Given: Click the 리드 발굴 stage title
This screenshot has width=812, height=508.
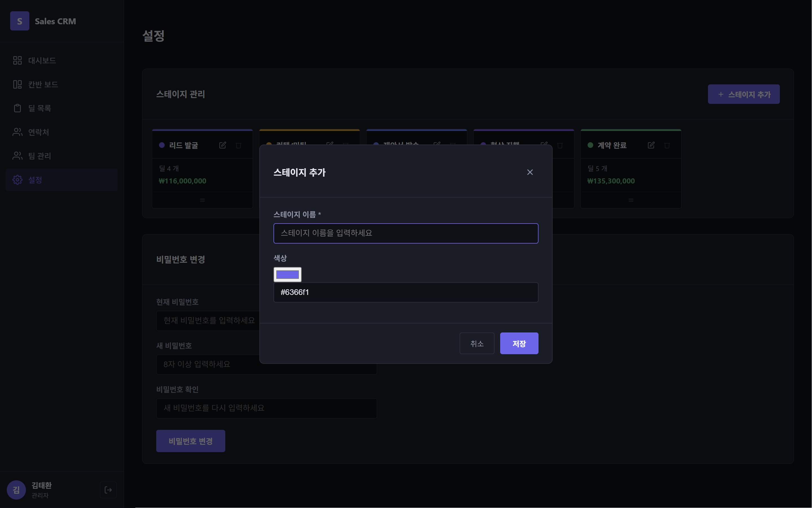Looking at the screenshot, I should 184,145.
